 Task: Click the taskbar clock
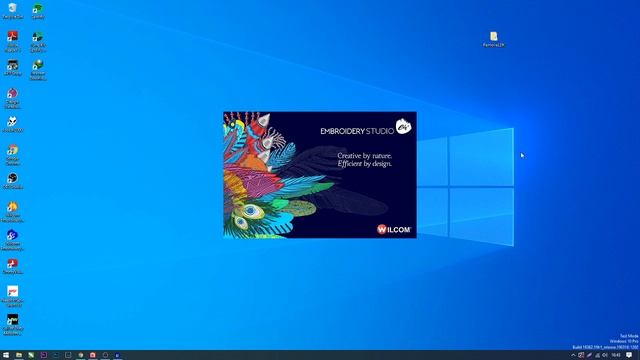tap(616, 355)
